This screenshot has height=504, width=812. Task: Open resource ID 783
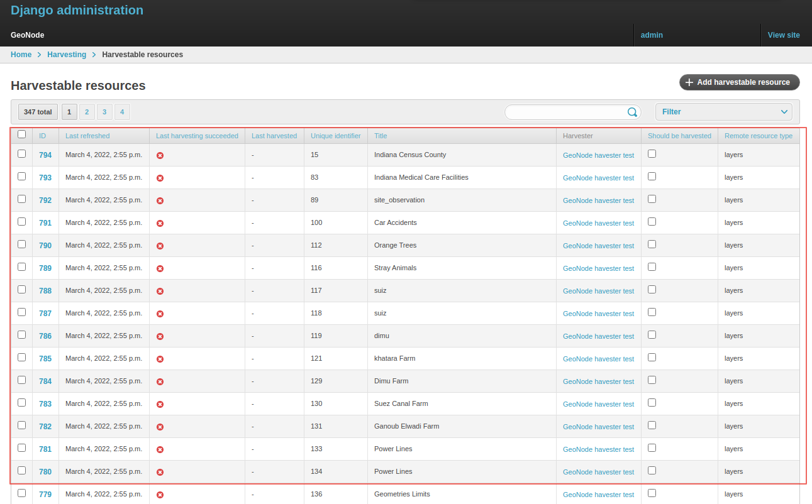click(x=45, y=404)
